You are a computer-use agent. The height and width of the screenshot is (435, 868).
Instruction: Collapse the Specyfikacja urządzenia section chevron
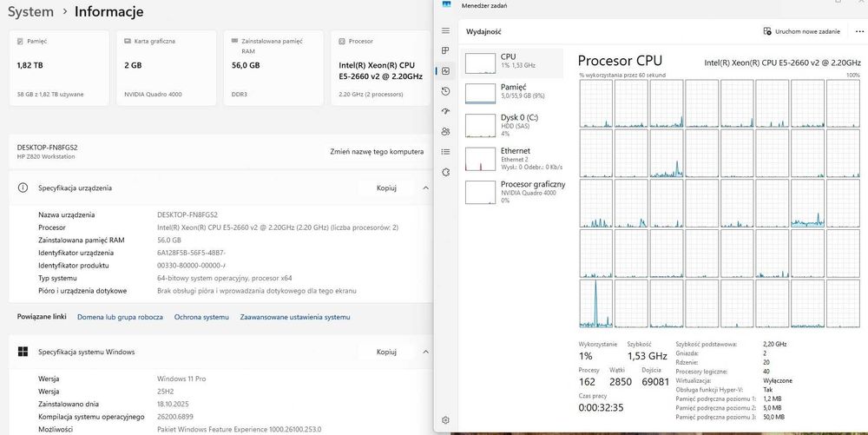coord(425,188)
